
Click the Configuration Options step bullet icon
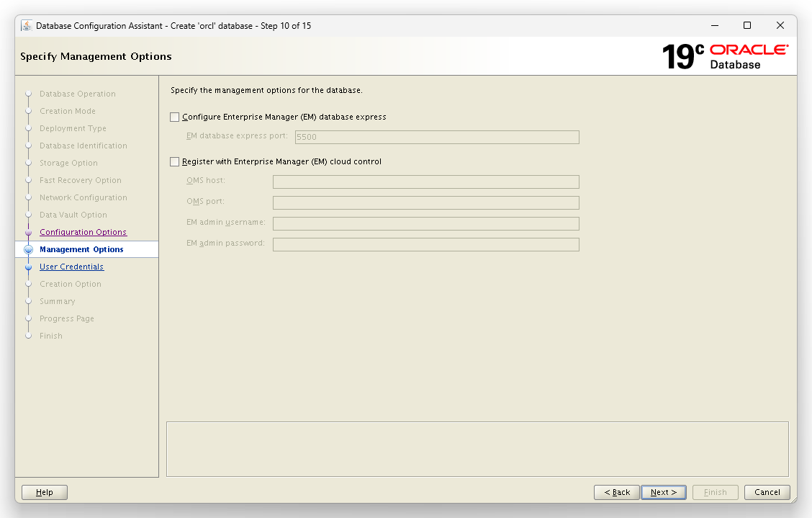pyautogui.click(x=29, y=232)
